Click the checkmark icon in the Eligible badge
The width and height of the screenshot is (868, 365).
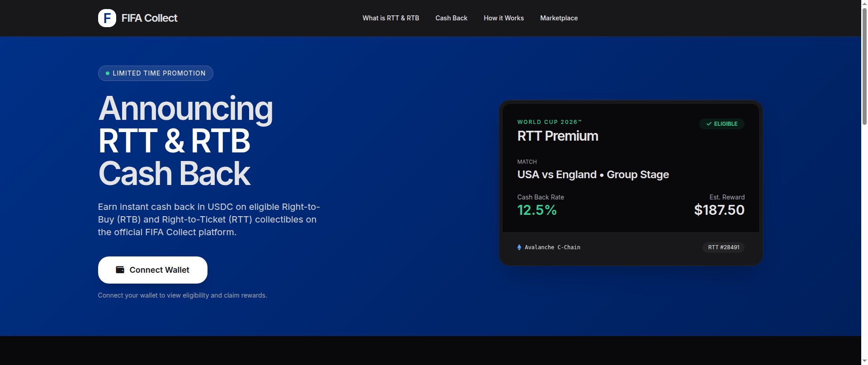click(x=709, y=124)
